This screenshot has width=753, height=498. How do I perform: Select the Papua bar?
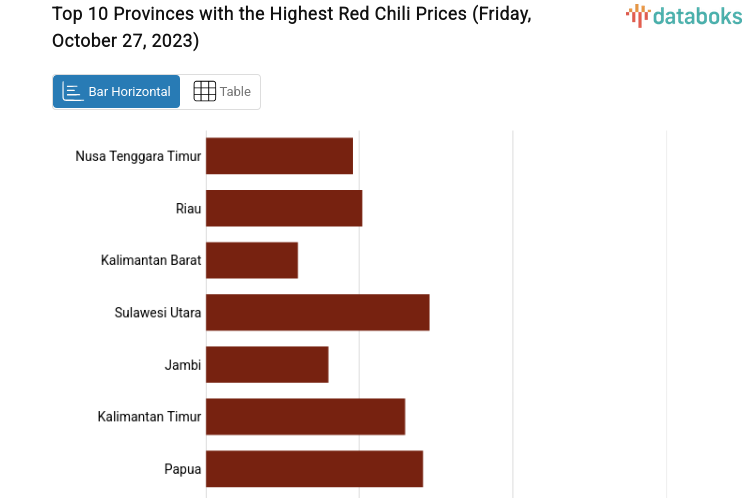(x=314, y=468)
